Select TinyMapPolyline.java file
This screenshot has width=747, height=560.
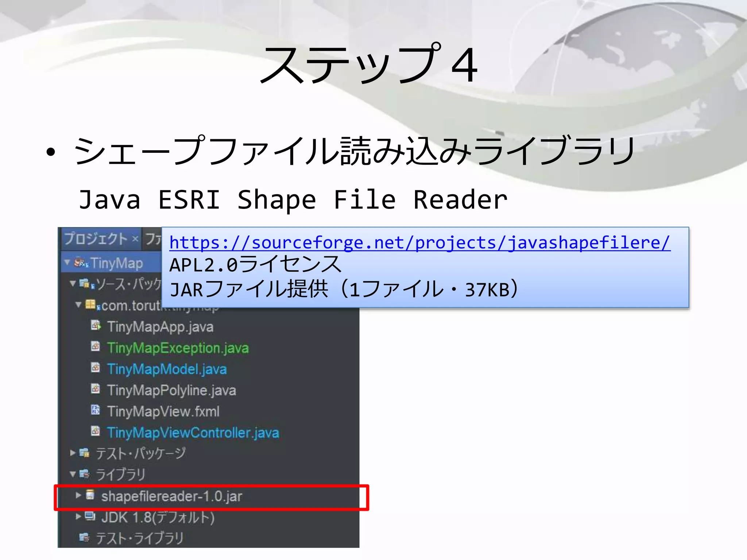point(171,390)
